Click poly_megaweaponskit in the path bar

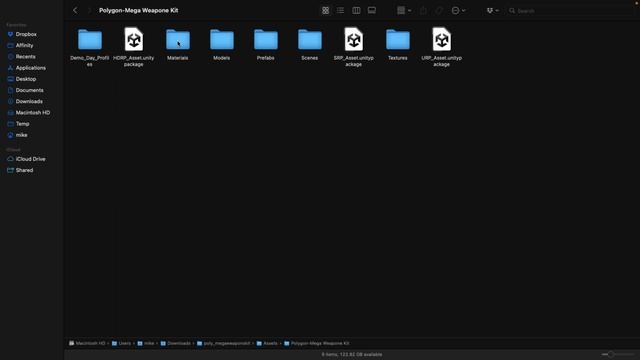pyautogui.click(x=223, y=344)
